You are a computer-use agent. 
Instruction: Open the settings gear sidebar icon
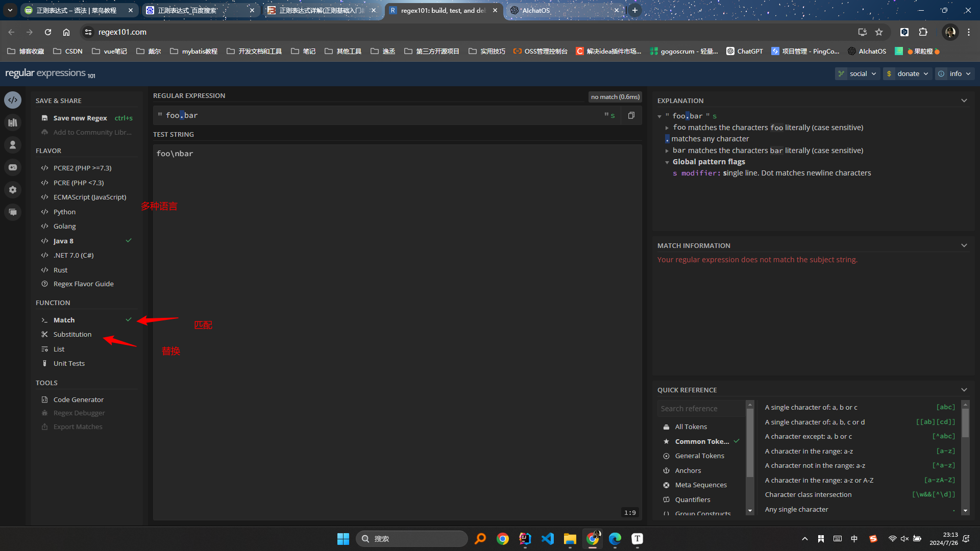pos(13,190)
